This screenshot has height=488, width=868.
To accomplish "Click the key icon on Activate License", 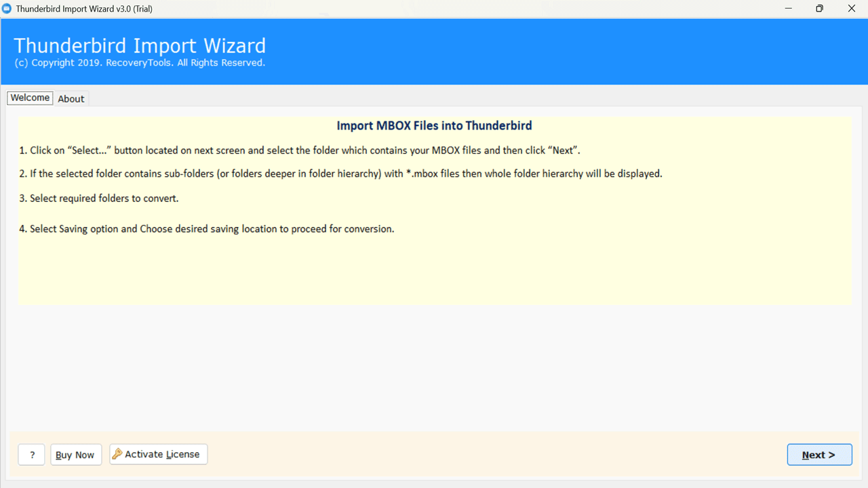I will 117,454.
